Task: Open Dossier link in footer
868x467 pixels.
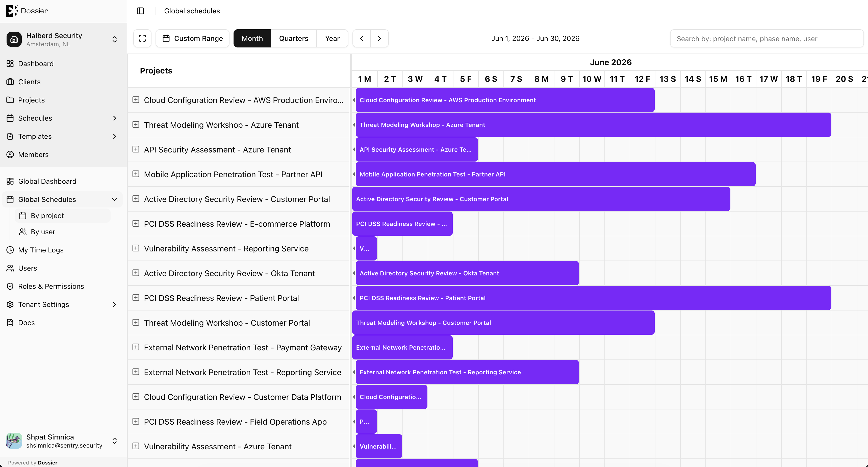Action: click(x=47, y=463)
